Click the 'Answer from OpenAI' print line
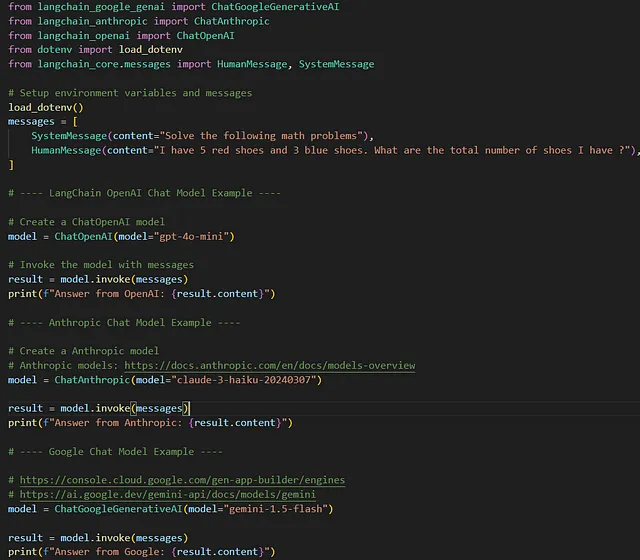Viewport: 640px width, 560px height. tap(142, 294)
